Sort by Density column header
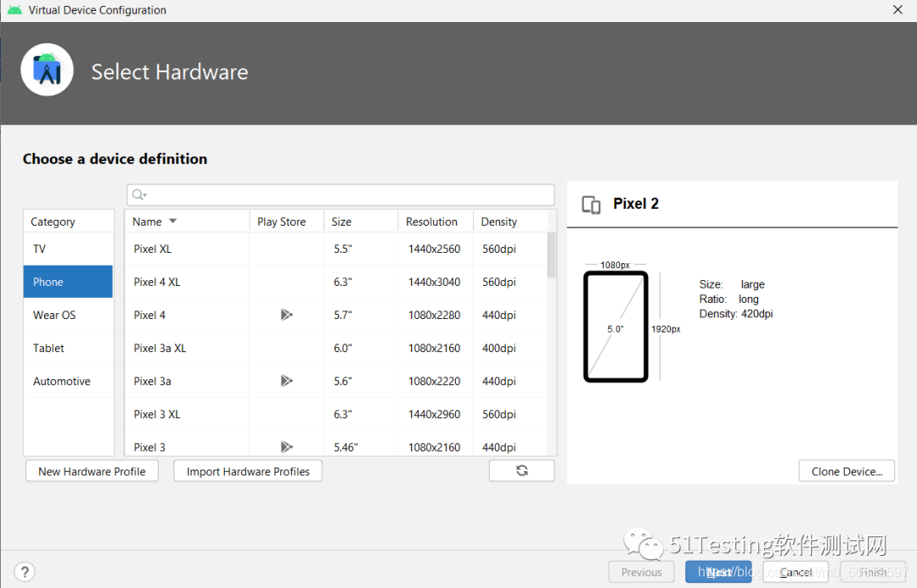Image resolution: width=917 pixels, height=588 pixels. pos(510,221)
